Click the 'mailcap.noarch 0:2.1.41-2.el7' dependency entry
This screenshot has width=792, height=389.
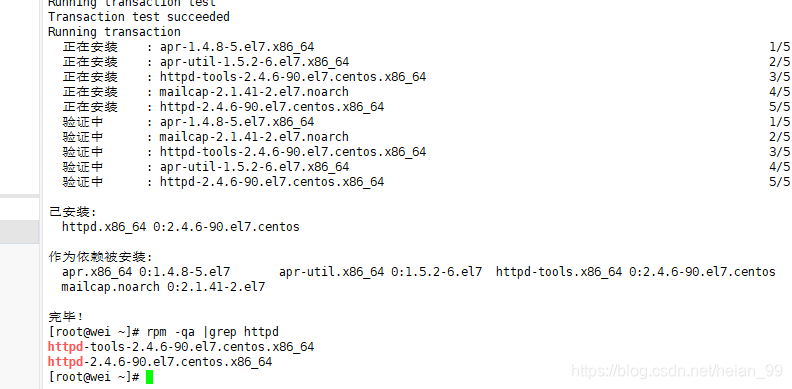coord(163,287)
